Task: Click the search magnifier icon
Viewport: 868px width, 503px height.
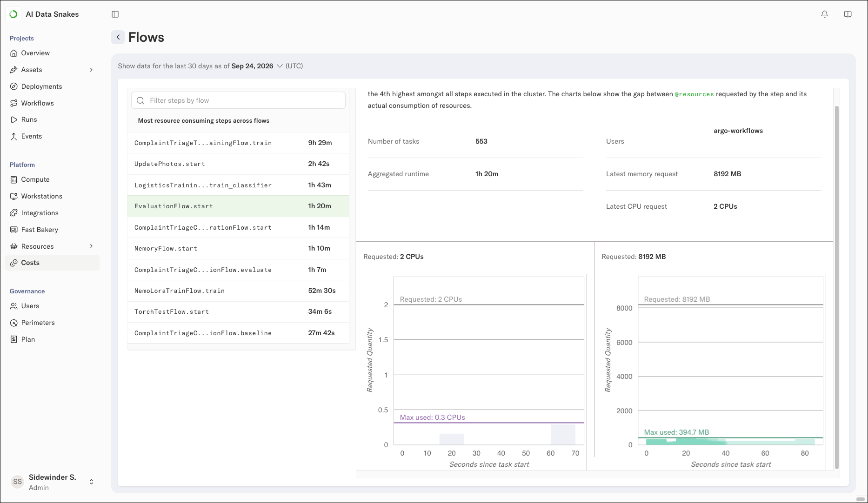Action: pyautogui.click(x=140, y=100)
